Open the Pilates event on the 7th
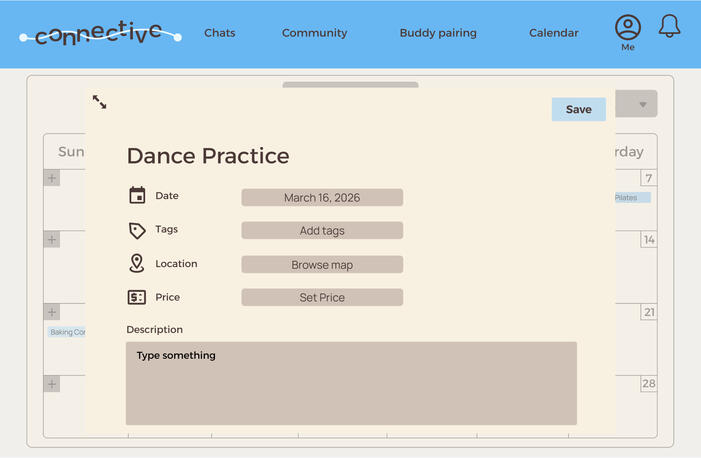The width and height of the screenshot is (701, 458). [633, 197]
